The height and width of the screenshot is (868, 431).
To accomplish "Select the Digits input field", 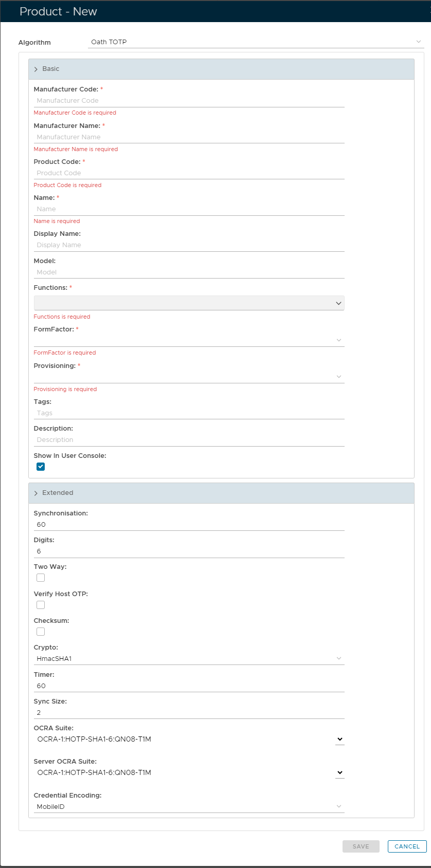I will [189, 551].
